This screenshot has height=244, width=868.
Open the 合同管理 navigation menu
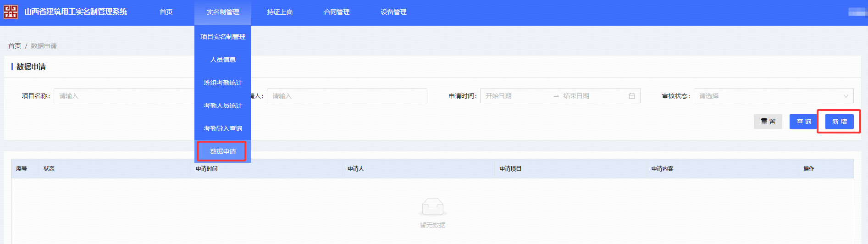[x=337, y=12]
